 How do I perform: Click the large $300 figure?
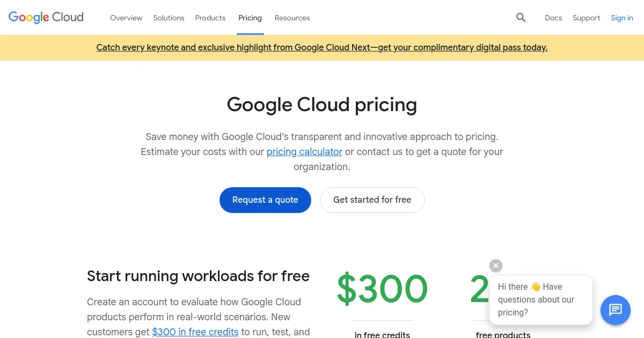pos(382,289)
